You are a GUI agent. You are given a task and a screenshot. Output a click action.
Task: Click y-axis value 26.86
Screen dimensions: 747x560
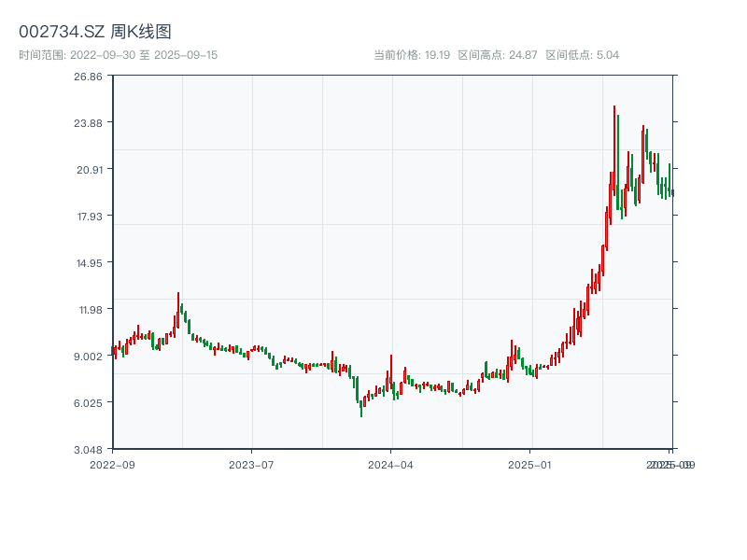88,77
